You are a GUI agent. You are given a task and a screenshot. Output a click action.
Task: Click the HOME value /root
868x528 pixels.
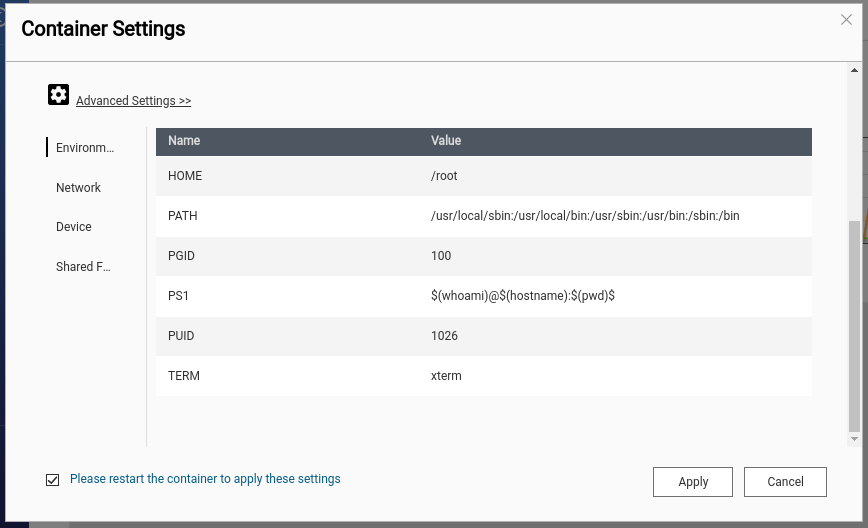[444, 176]
